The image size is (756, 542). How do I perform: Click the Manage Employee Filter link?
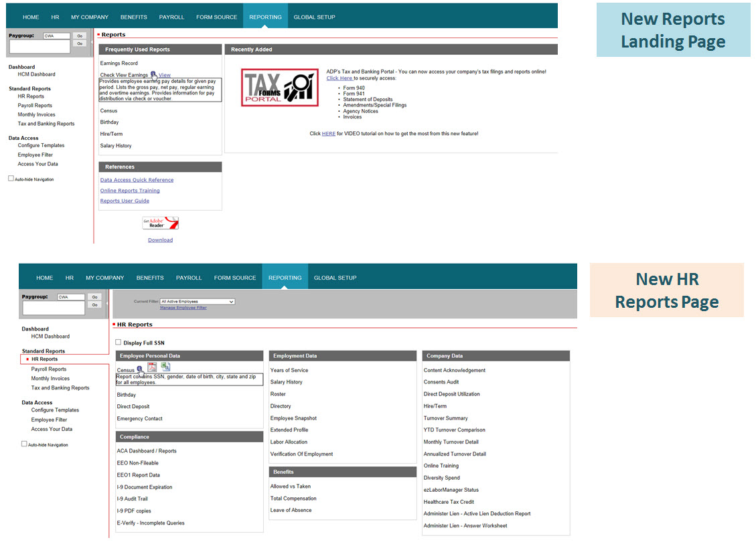pyautogui.click(x=183, y=308)
